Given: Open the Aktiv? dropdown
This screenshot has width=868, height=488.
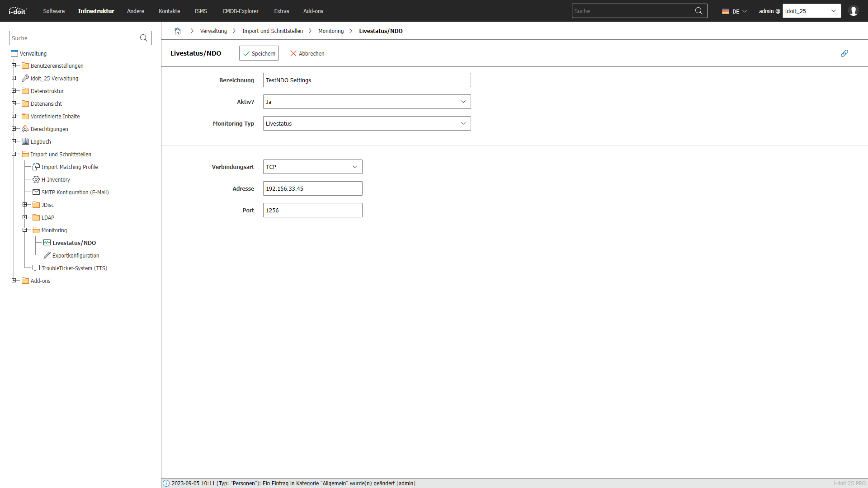Looking at the screenshot, I should pyautogui.click(x=367, y=102).
